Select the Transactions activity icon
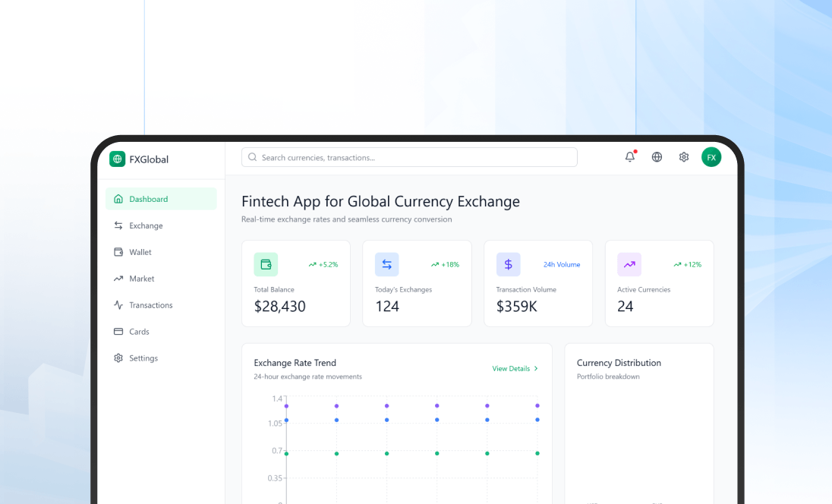The width and height of the screenshot is (832, 504). pyautogui.click(x=118, y=305)
